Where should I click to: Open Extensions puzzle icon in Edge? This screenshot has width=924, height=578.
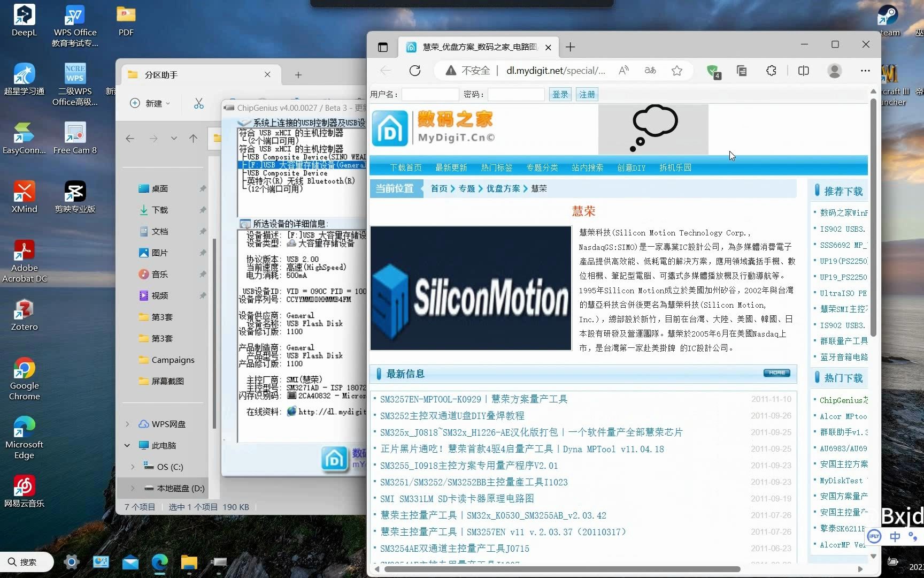coord(771,70)
